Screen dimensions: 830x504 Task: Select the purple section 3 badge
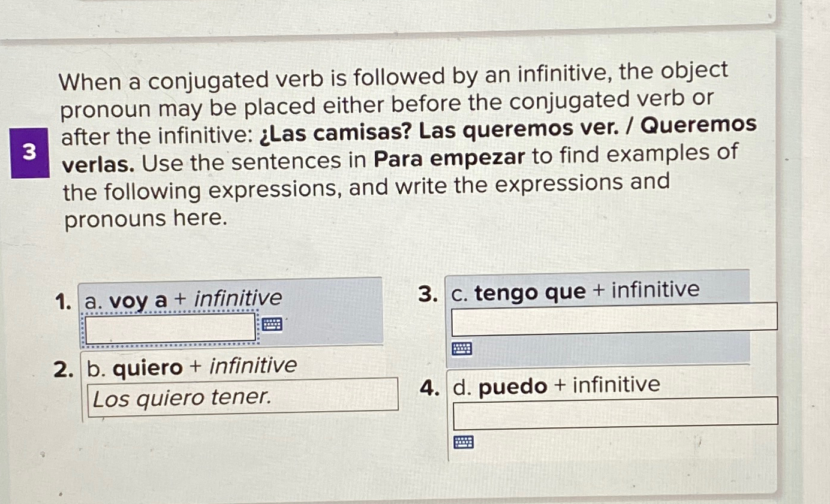click(29, 153)
